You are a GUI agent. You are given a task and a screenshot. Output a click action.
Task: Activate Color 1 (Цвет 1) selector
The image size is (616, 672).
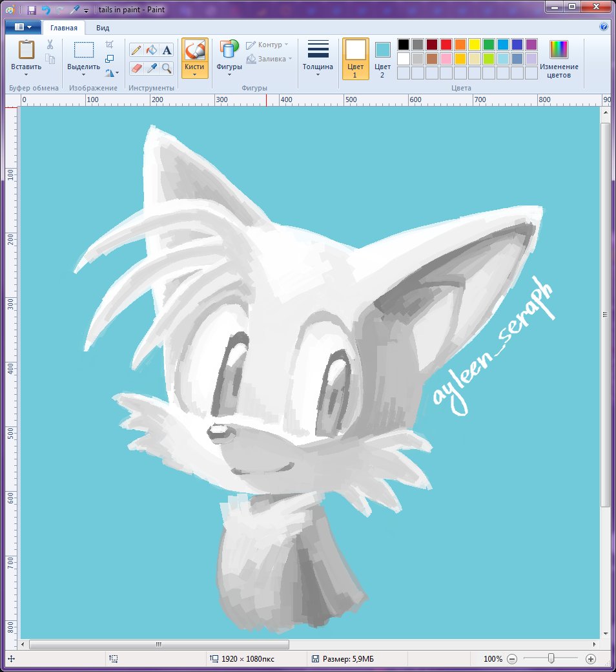[x=356, y=59]
